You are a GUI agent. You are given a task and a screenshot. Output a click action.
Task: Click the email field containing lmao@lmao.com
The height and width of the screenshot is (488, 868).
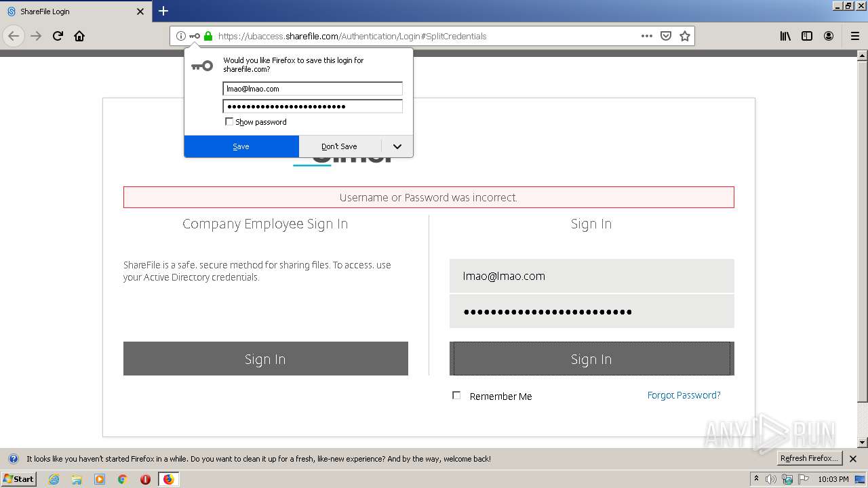tap(591, 276)
